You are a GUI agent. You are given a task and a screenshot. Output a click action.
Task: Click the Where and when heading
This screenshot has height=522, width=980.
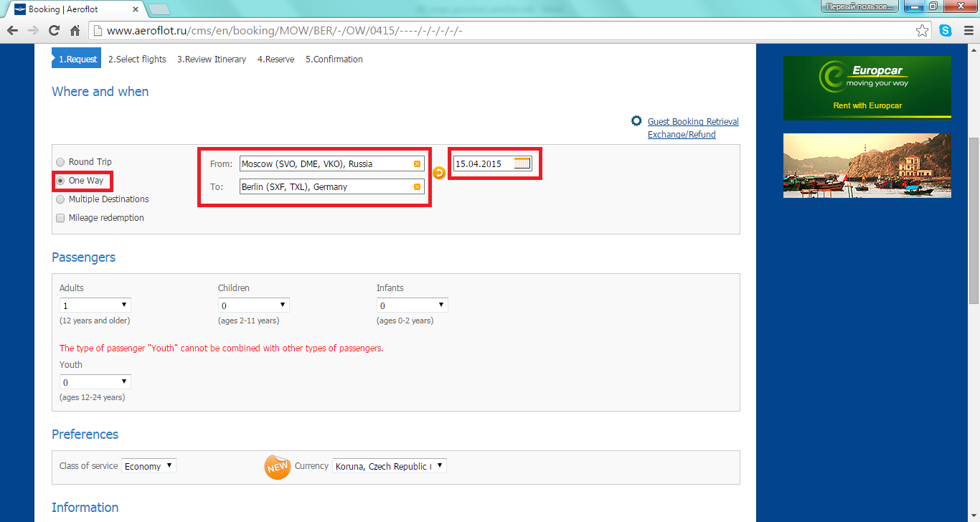100,92
